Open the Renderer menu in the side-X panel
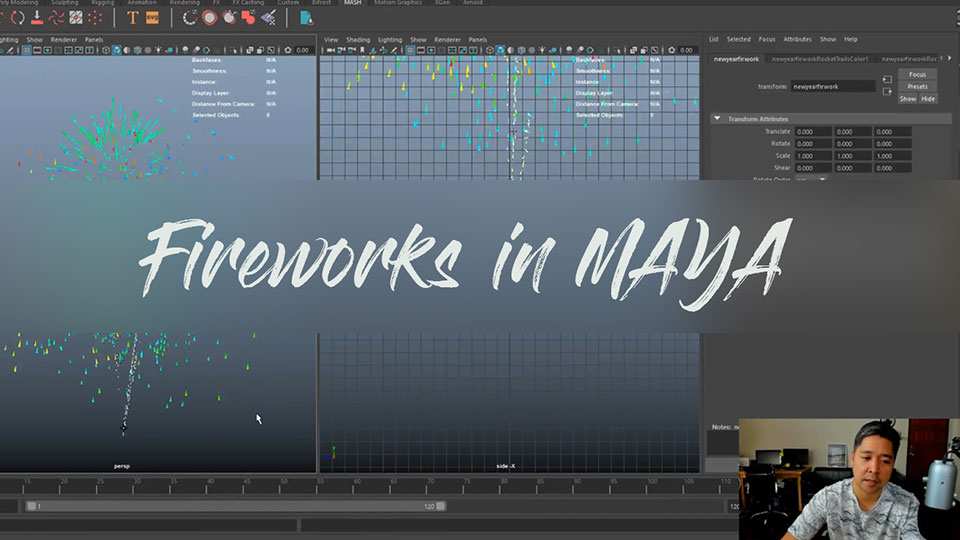The height and width of the screenshot is (540, 960). click(448, 39)
